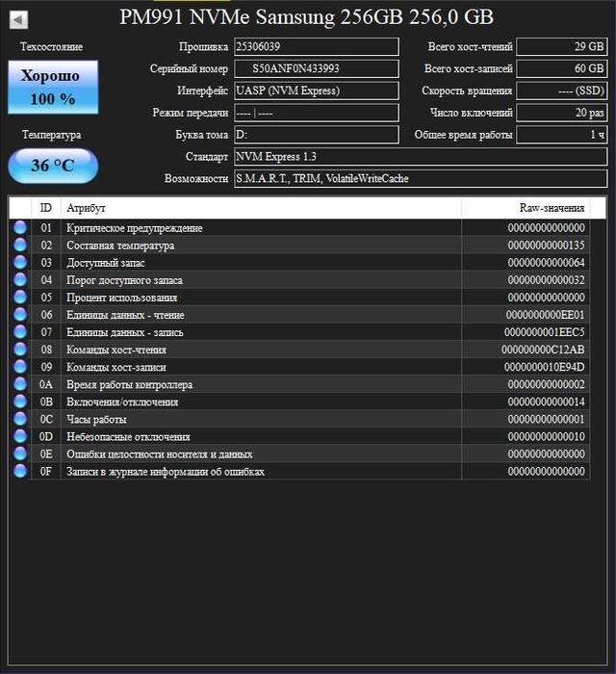
Task: Click the status icon for attribute 0A
Action: pos(20,384)
